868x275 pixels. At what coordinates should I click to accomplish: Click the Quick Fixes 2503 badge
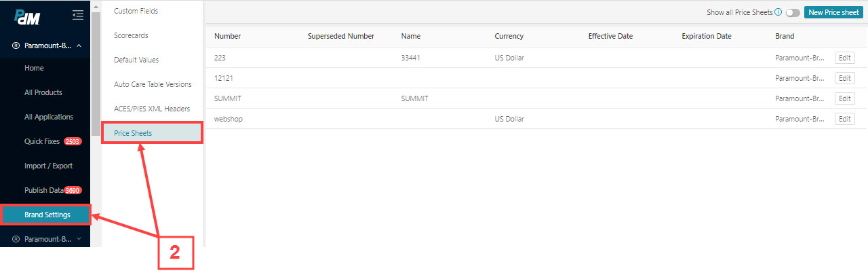pyautogui.click(x=73, y=141)
